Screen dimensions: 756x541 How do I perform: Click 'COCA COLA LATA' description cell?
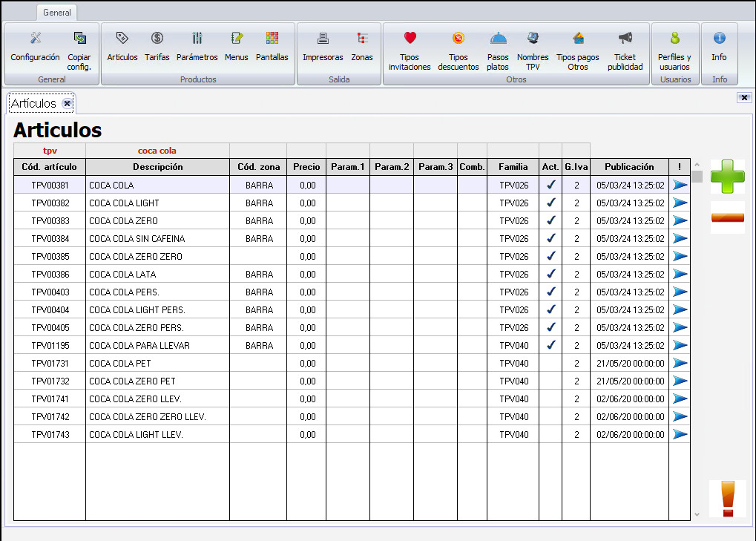[x=158, y=274]
